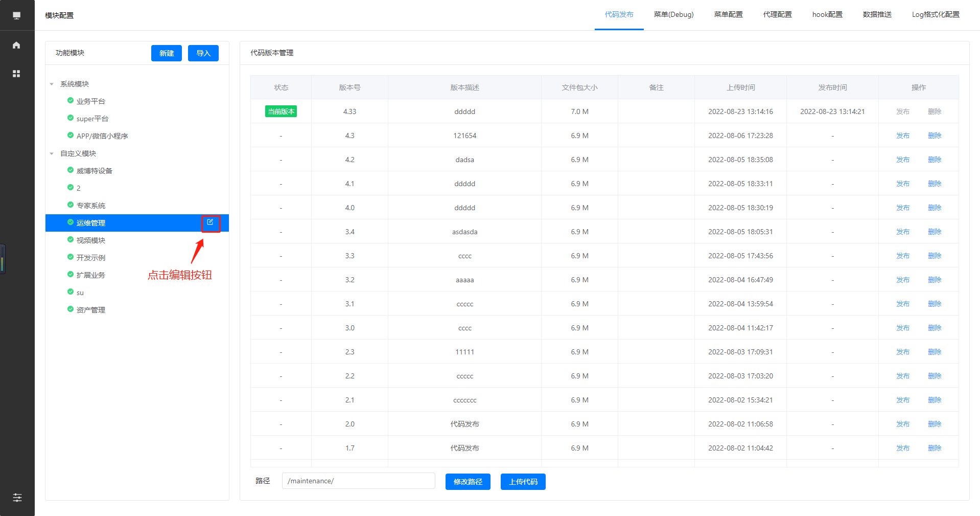Collapse the 自定义模块 tree group
This screenshot has width=980, height=516.
[x=52, y=153]
